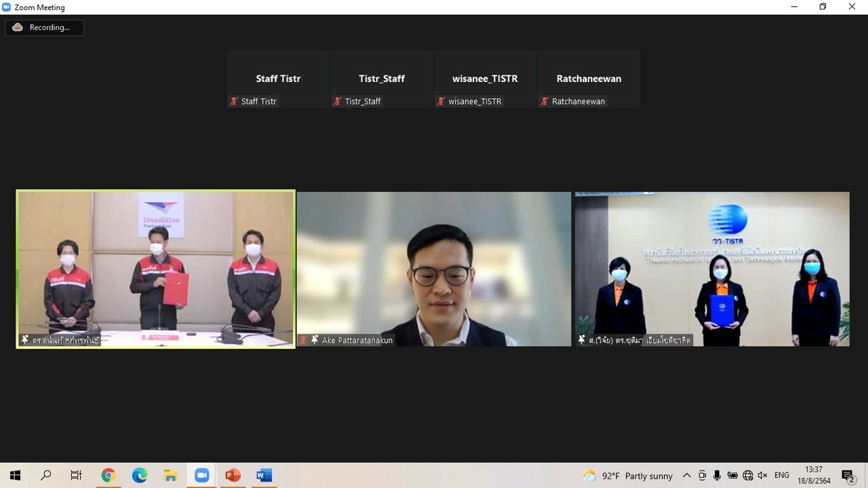
Task: Switch to PowerPoint from the taskbar
Action: [x=233, y=475]
